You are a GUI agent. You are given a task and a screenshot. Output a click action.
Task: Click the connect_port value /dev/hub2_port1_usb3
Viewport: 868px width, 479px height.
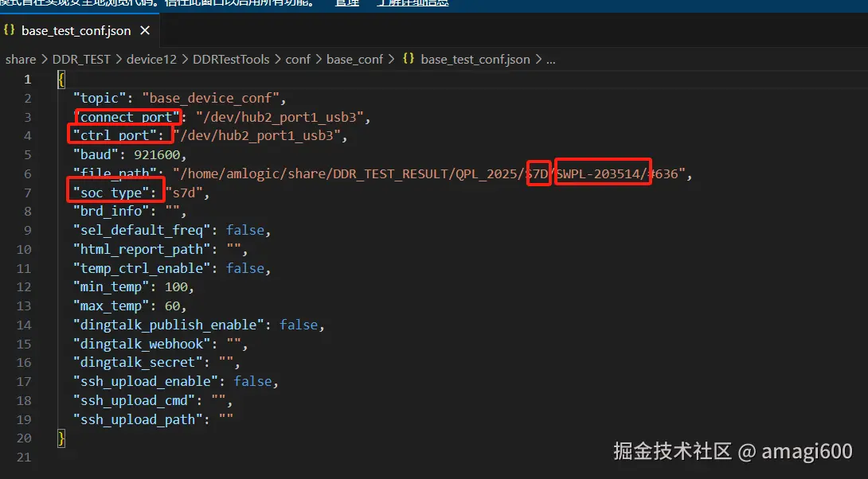coord(279,117)
